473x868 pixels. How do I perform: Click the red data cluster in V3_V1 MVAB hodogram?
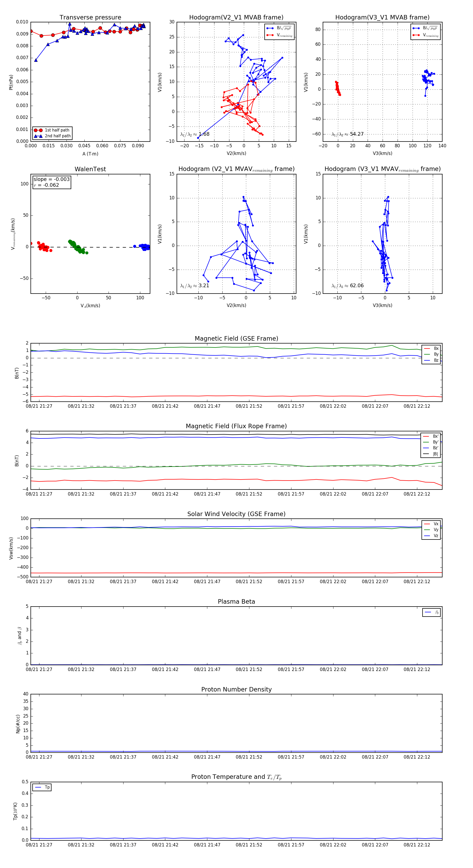coord(338,88)
